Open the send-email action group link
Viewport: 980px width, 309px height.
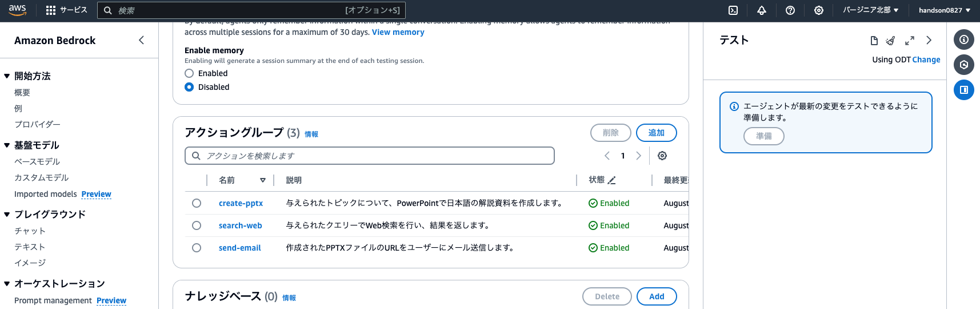(239, 248)
